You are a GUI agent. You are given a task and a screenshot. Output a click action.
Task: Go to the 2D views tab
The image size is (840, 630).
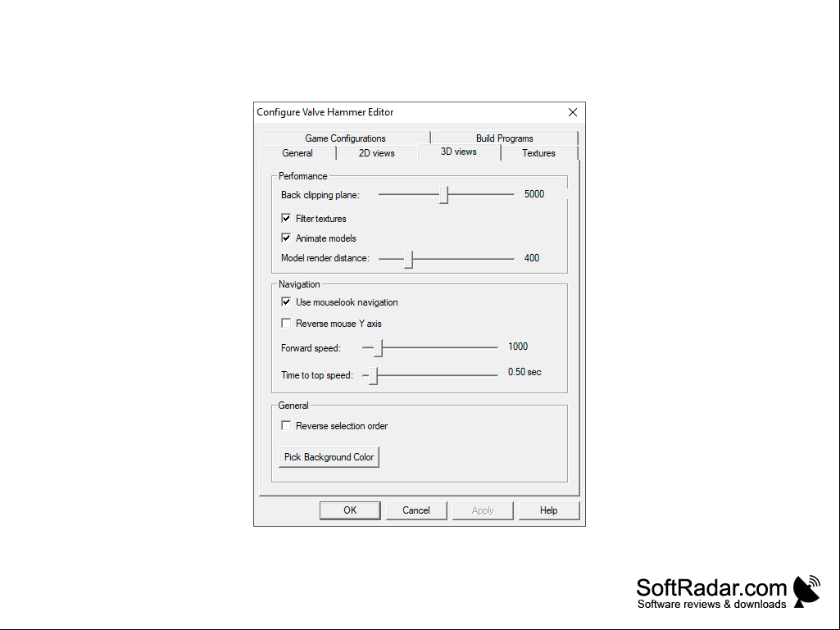pos(377,152)
